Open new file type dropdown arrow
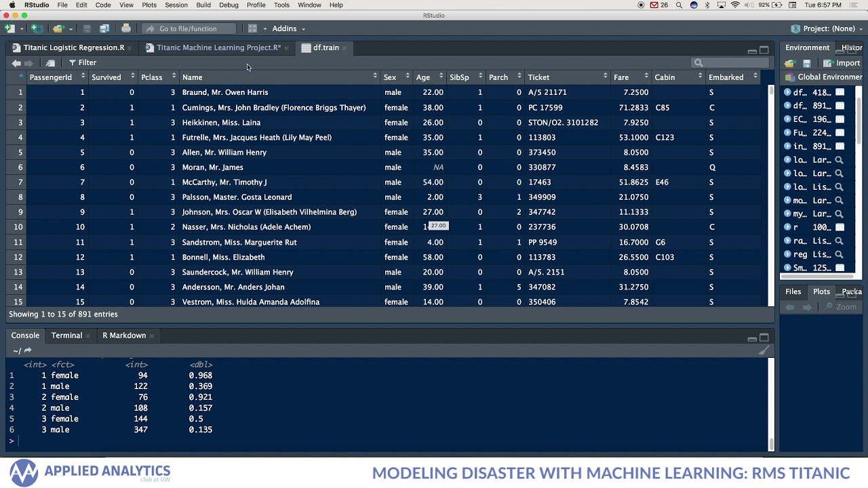Viewport: 868px width, 488px height. [21, 28]
